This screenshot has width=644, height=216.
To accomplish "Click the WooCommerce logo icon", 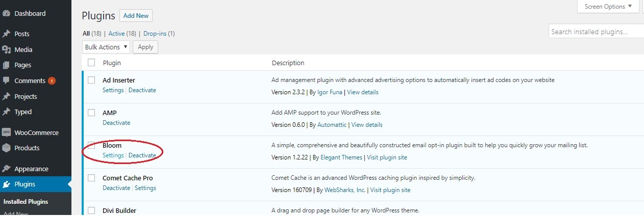I will click(x=7, y=132).
